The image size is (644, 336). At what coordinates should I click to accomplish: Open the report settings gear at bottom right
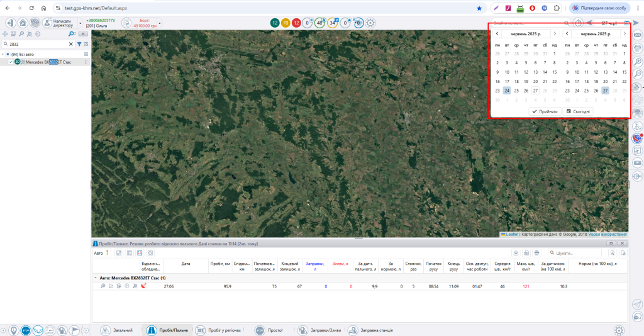click(x=619, y=330)
